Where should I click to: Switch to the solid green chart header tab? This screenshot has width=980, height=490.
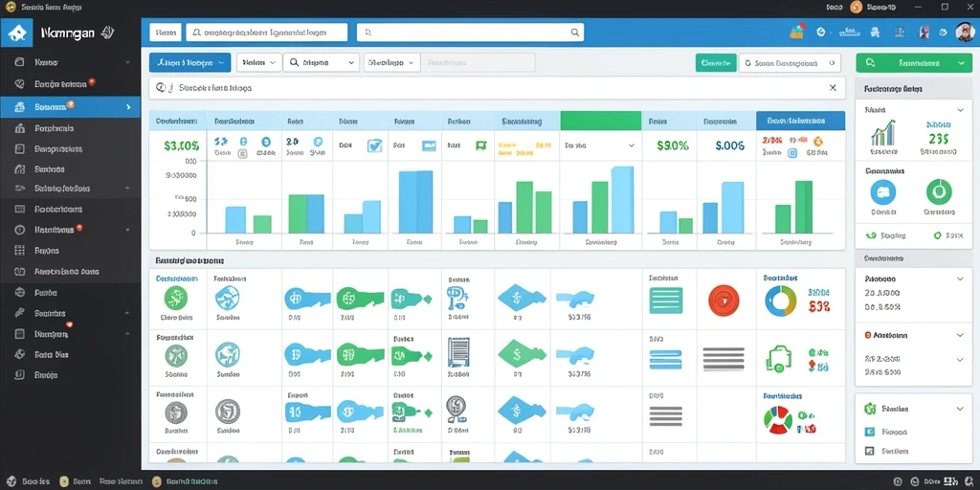[601, 121]
